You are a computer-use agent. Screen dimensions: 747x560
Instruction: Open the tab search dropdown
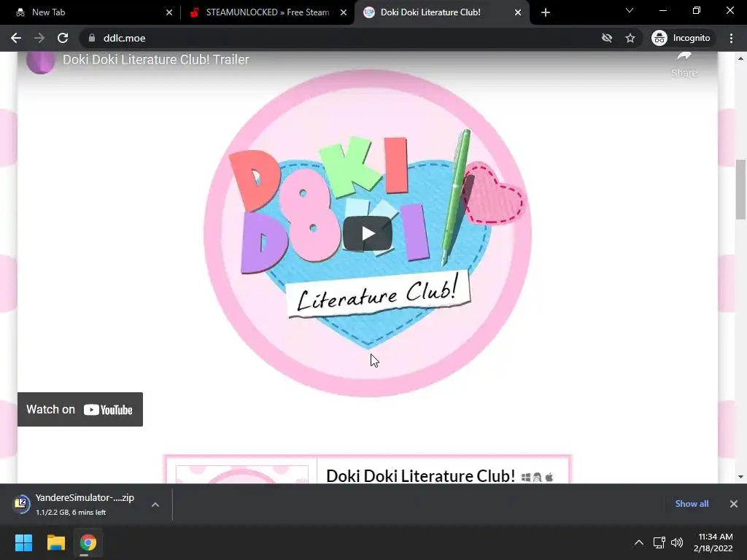(x=630, y=10)
